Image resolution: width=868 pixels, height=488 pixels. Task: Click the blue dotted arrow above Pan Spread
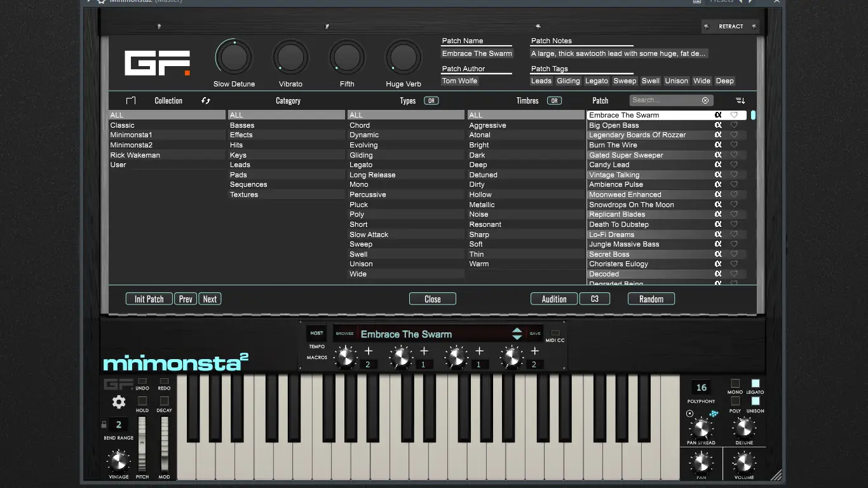click(714, 414)
